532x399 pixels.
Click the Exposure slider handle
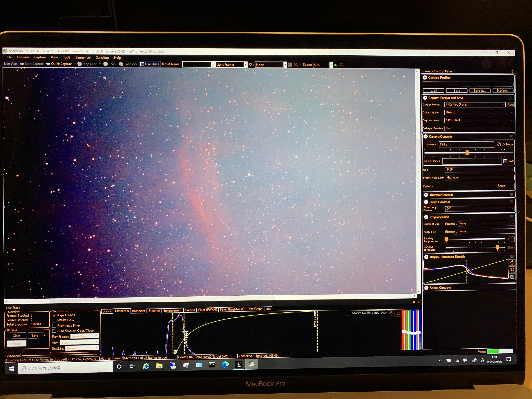click(x=467, y=153)
